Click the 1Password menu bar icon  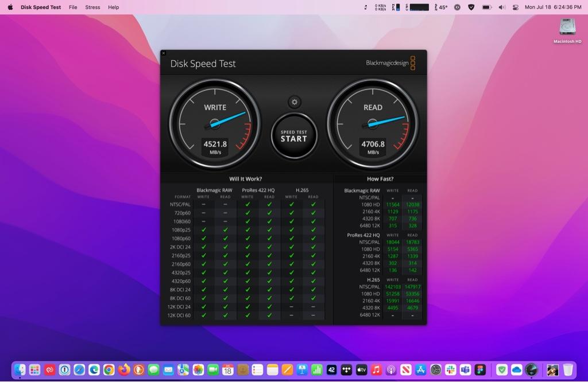(457, 7)
